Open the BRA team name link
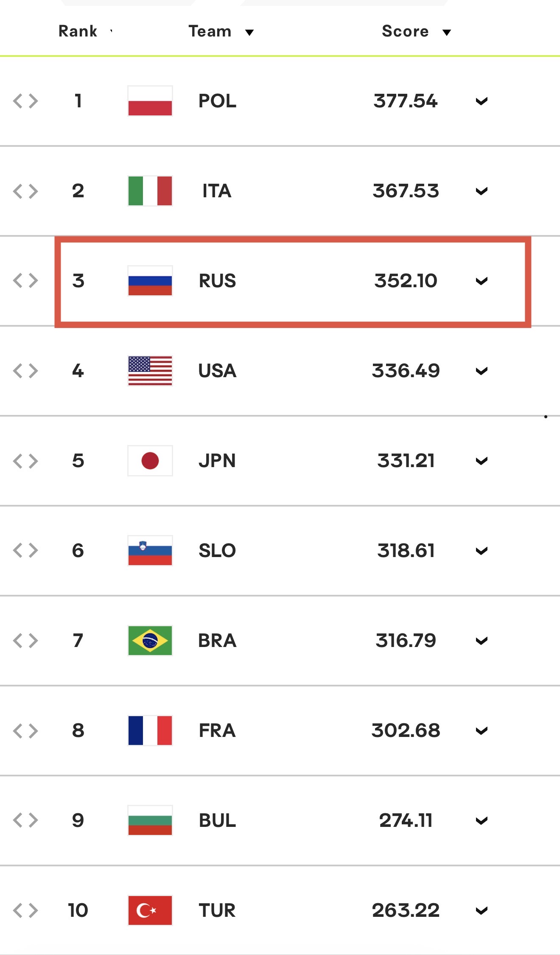 (x=217, y=641)
